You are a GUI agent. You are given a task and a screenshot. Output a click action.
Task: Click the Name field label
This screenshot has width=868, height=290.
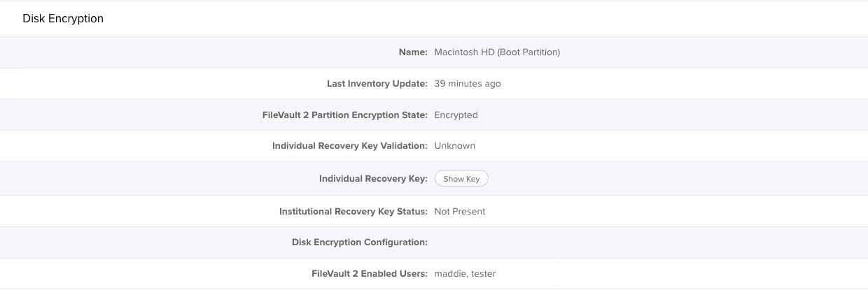413,52
